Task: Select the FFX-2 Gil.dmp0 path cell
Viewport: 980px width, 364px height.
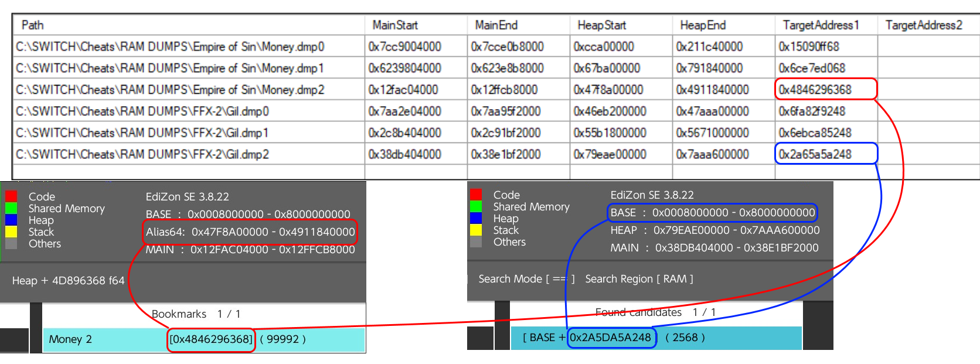Action: 188,111
